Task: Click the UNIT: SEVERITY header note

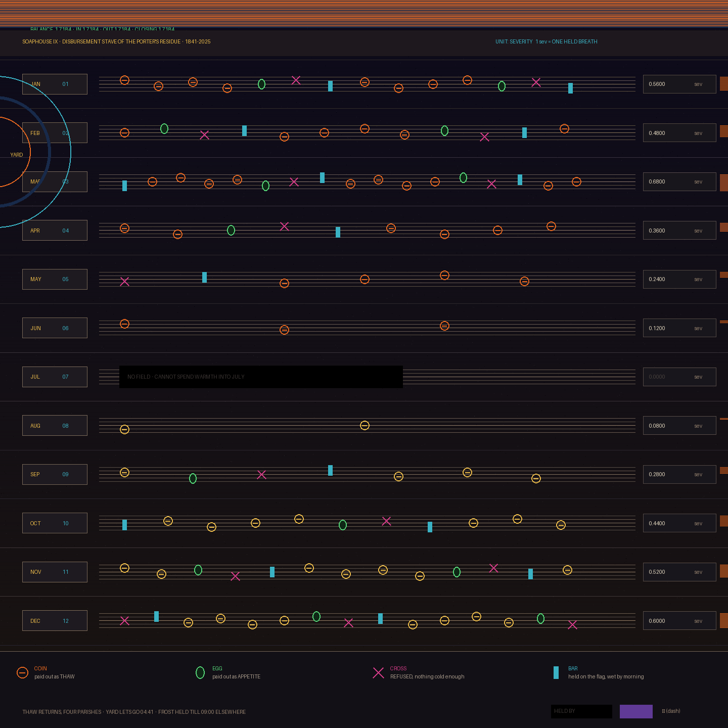Action: click(547, 42)
